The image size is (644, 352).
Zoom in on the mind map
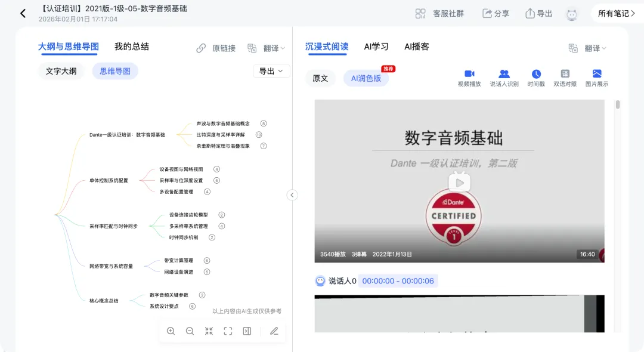click(x=171, y=331)
